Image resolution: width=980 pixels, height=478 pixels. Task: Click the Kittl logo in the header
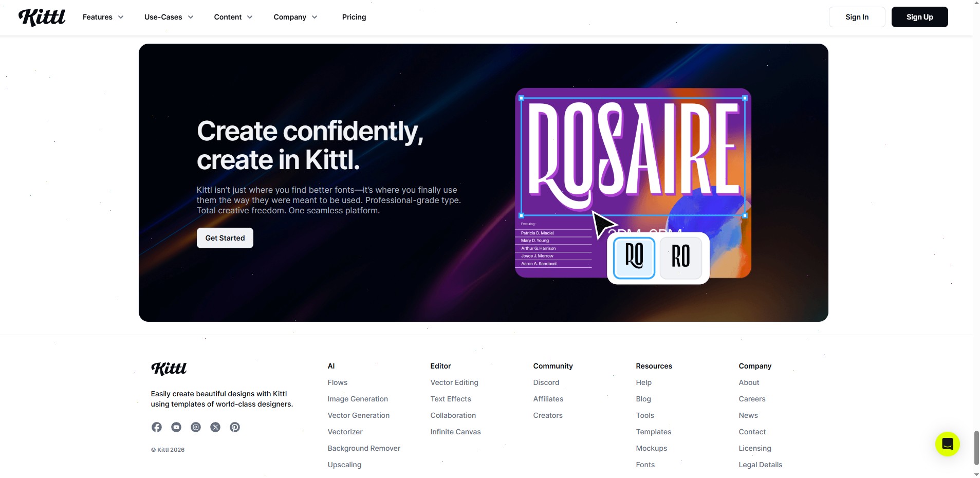tap(42, 17)
